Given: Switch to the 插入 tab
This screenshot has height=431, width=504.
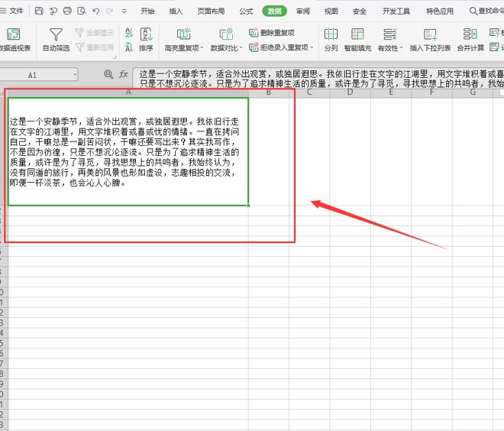Looking at the screenshot, I should coord(176,11).
